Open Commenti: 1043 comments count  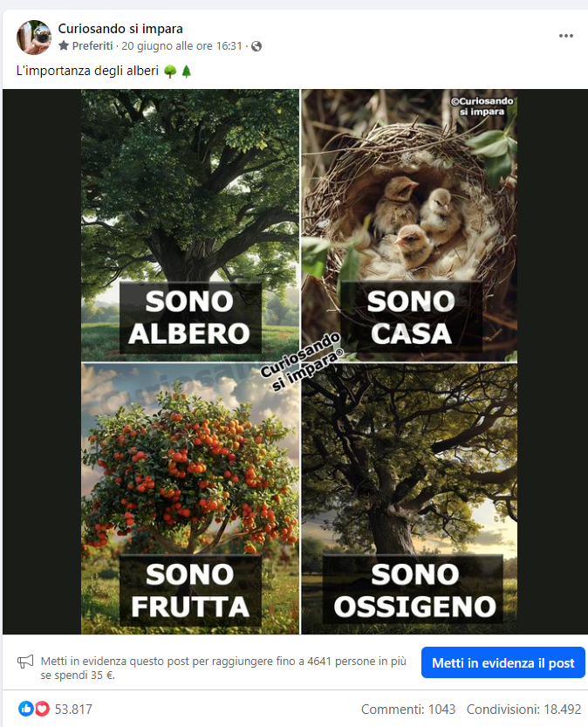pos(408,709)
